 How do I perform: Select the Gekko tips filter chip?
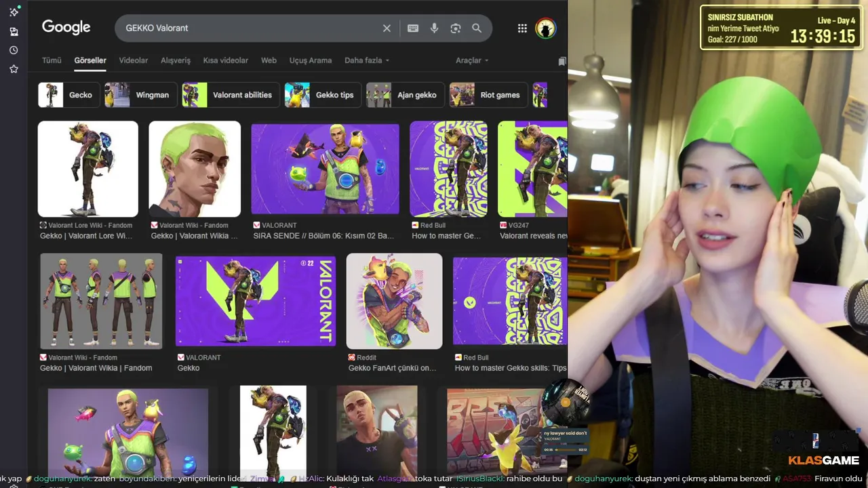coord(323,95)
